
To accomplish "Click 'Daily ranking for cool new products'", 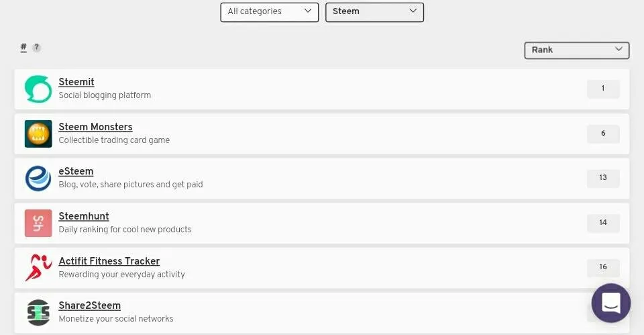I will tap(125, 230).
